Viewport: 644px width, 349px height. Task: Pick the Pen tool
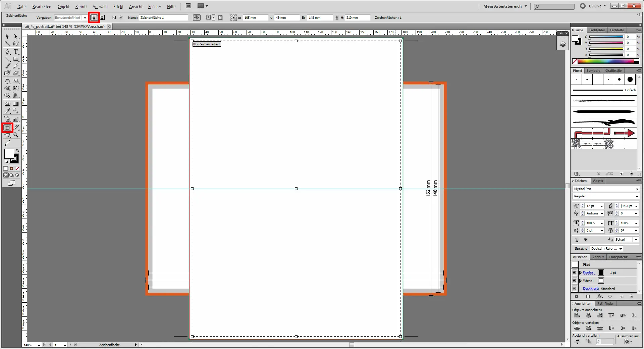7,52
